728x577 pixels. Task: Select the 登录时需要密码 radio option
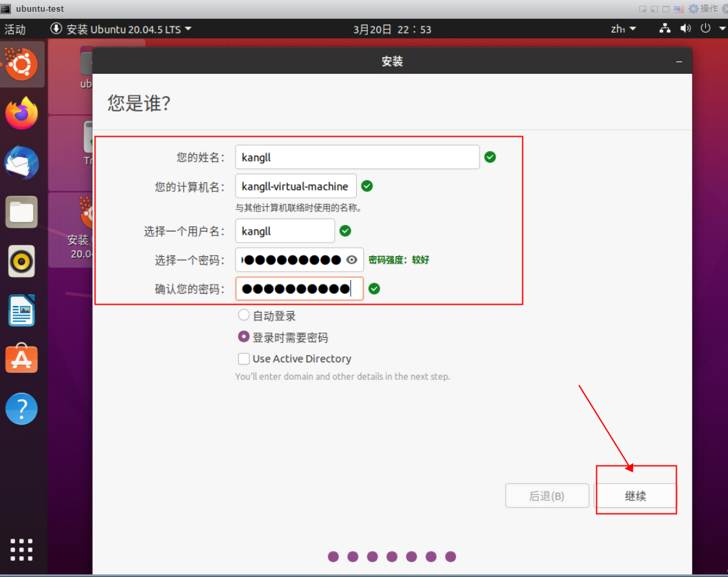click(243, 336)
